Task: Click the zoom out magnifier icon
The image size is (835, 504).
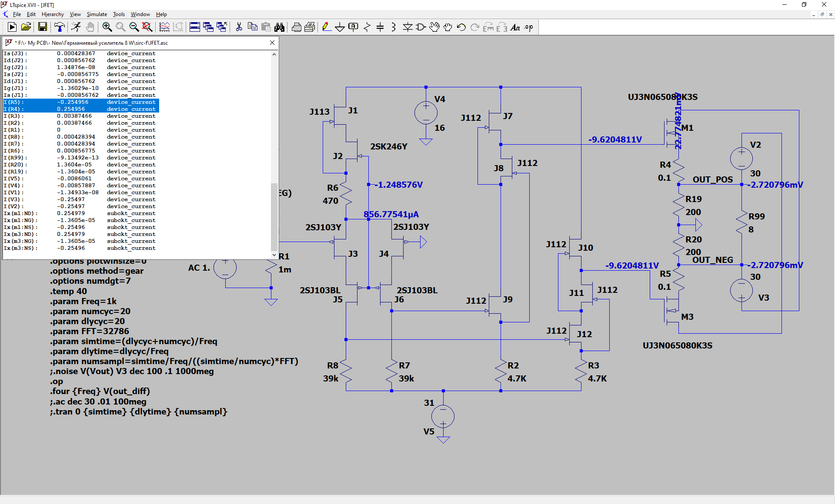Action: click(134, 27)
